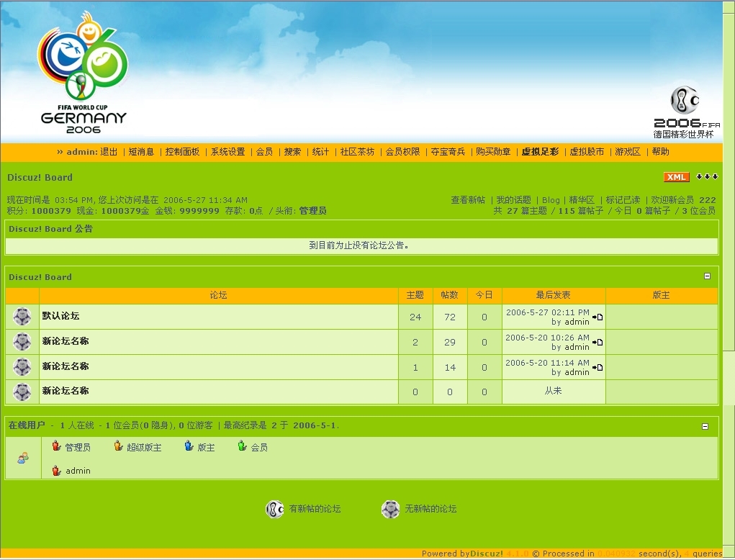Go to last post dated 2006-5-27 02:11 PM icon
The image size is (735, 560).
pos(598,317)
